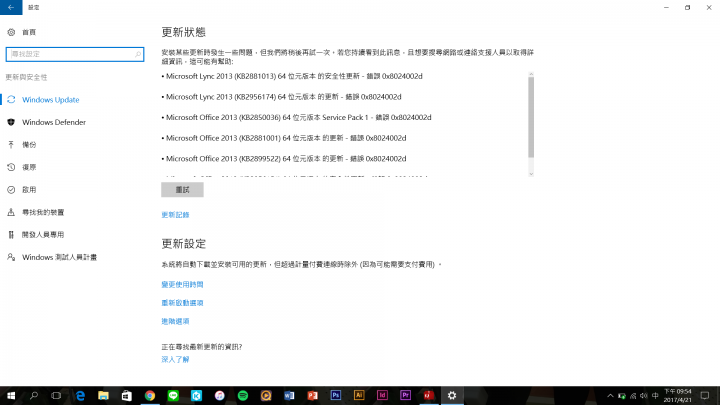
Task: Launch Microsoft Edge from taskbar
Action: pyautogui.click(x=80, y=395)
